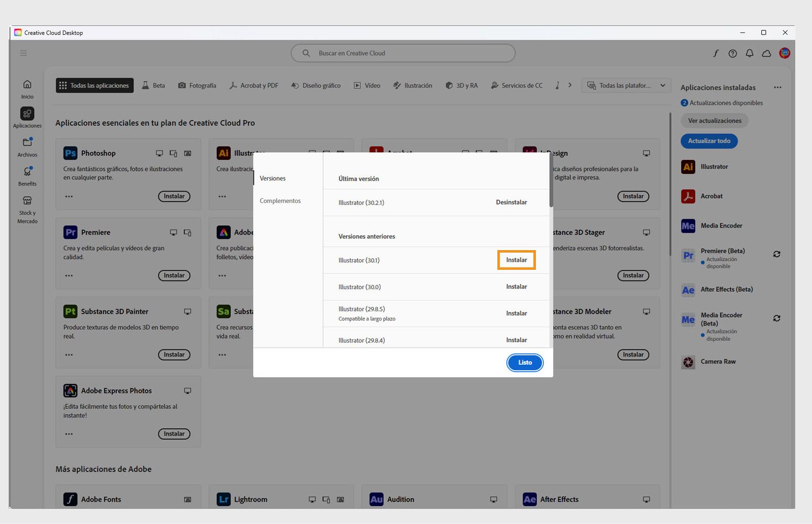Open the Todas las plataformas dropdown
Screen dimensions: 812x524
[x=626, y=85]
